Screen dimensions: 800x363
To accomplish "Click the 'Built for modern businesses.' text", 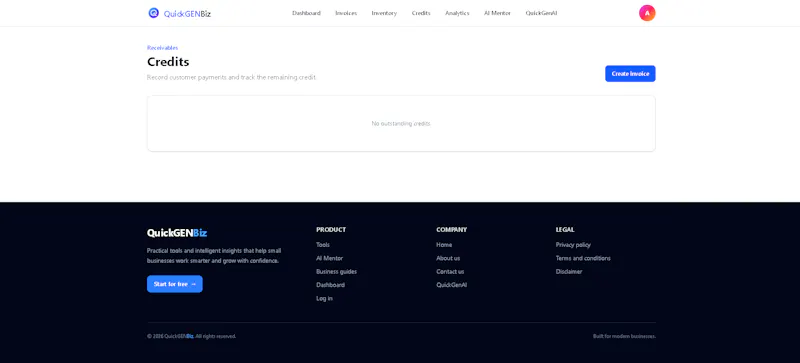I will (x=624, y=336).
